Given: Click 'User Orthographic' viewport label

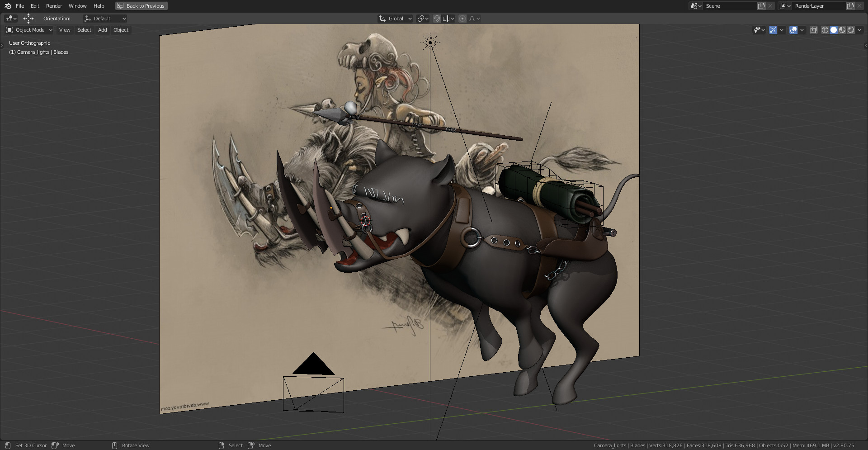Looking at the screenshot, I should (x=29, y=43).
